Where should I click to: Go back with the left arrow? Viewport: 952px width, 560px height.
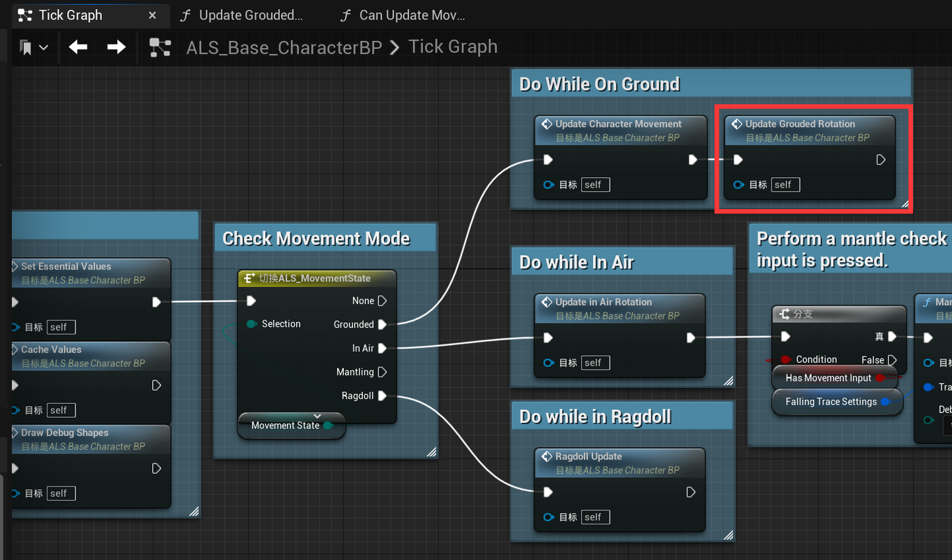point(78,47)
